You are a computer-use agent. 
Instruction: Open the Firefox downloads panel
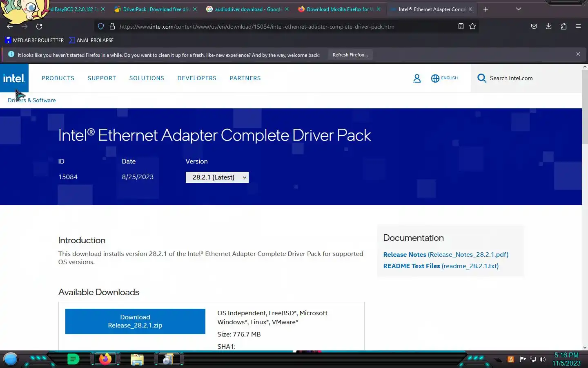548,27
